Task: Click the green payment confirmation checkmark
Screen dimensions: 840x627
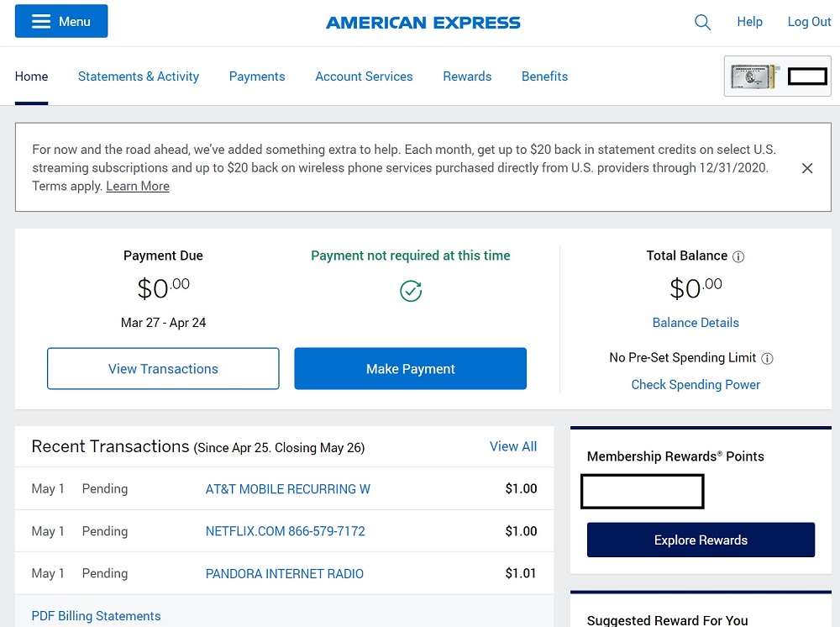Action: tap(410, 292)
